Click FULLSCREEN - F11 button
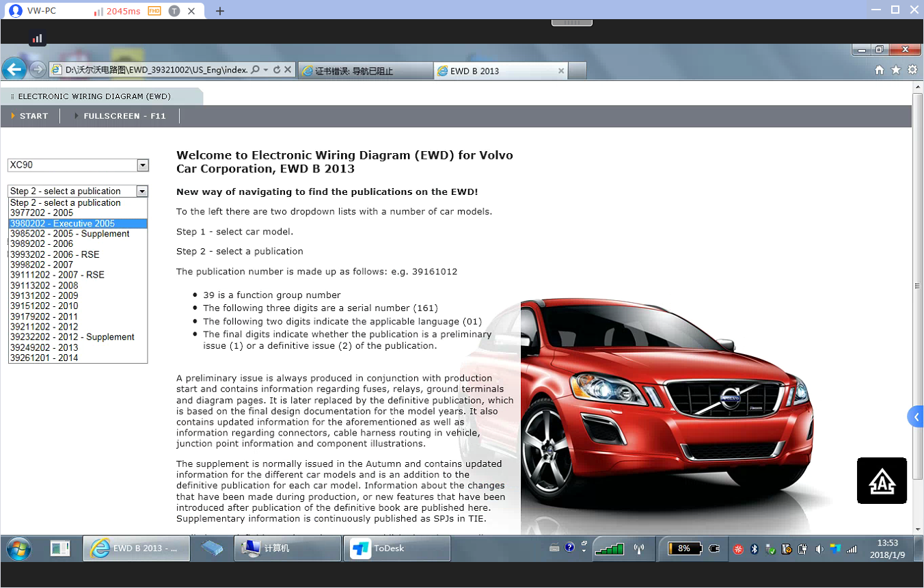The image size is (924, 588). [120, 116]
